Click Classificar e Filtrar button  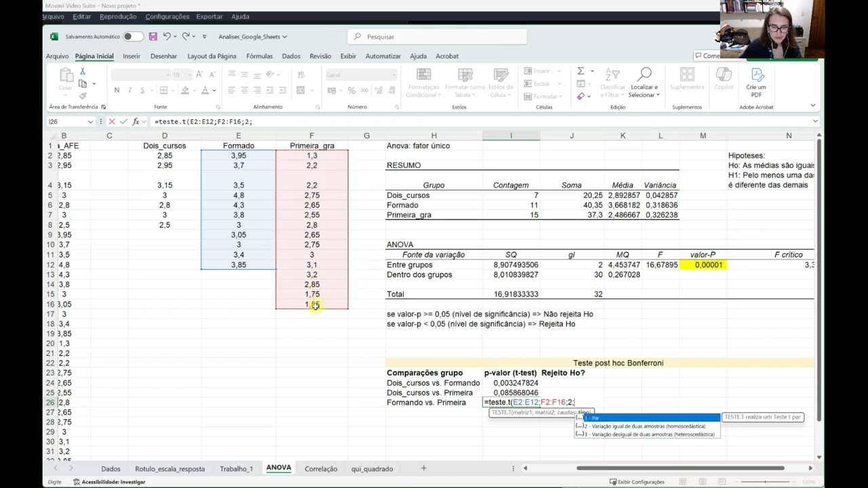pos(612,83)
